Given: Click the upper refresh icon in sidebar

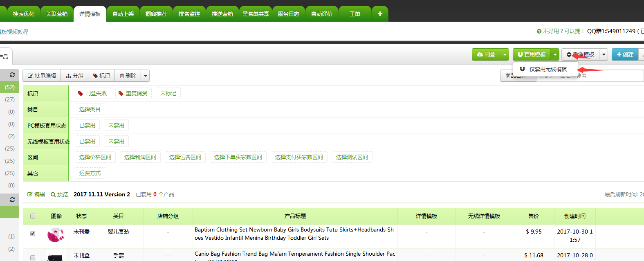Looking at the screenshot, I should tap(12, 75).
